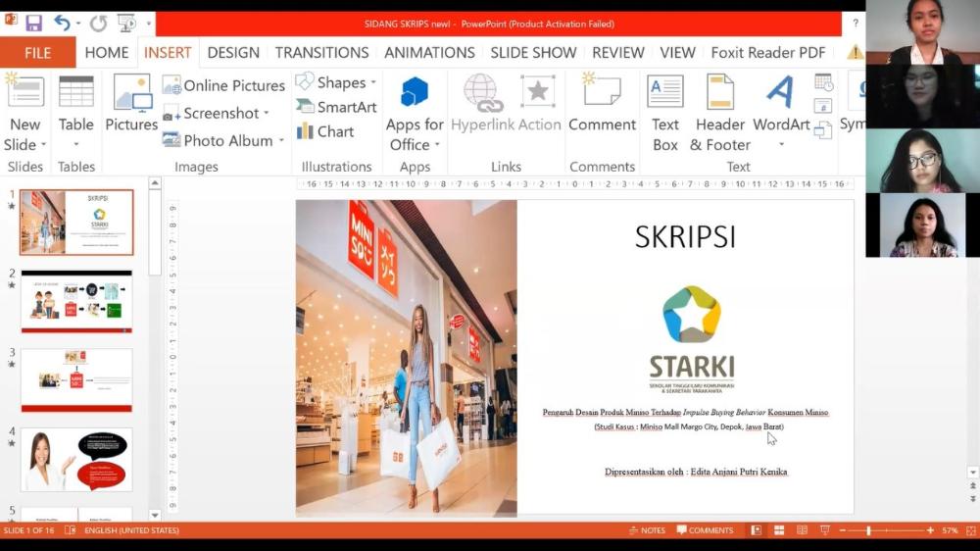Start Slide Show from status bar
Image resolution: width=980 pixels, height=551 pixels.
(x=825, y=530)
